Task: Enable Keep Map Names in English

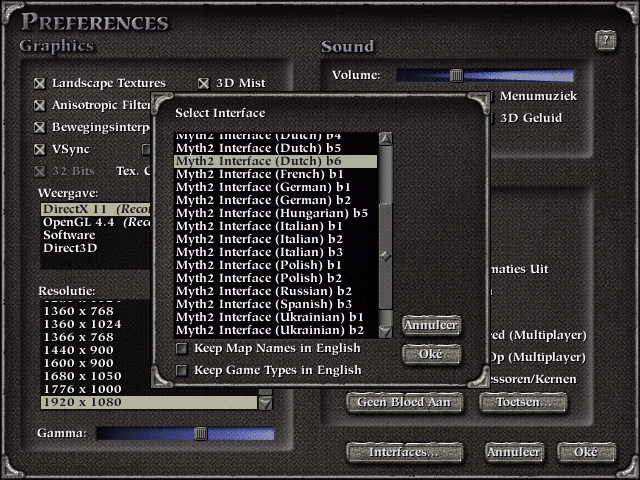Action: click(182, 349)
